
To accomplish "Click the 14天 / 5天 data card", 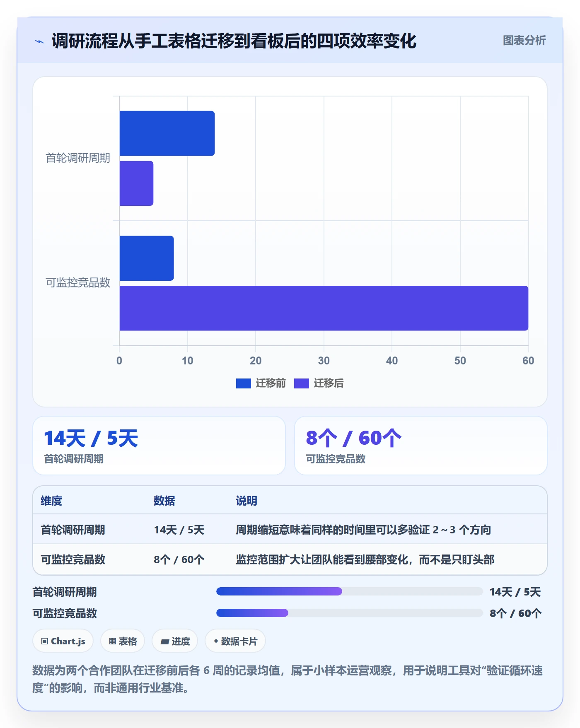I will 159,446.
